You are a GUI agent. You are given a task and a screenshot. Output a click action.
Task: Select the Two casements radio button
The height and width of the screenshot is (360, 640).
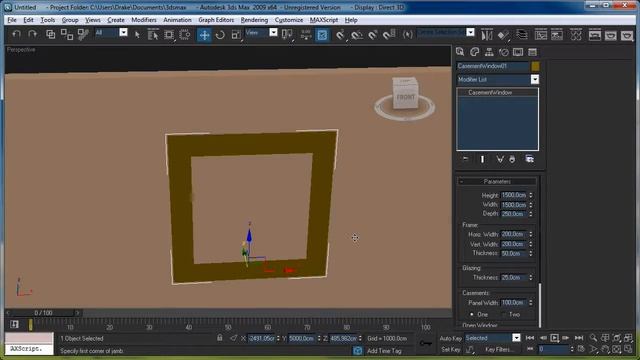coord(504,314)
